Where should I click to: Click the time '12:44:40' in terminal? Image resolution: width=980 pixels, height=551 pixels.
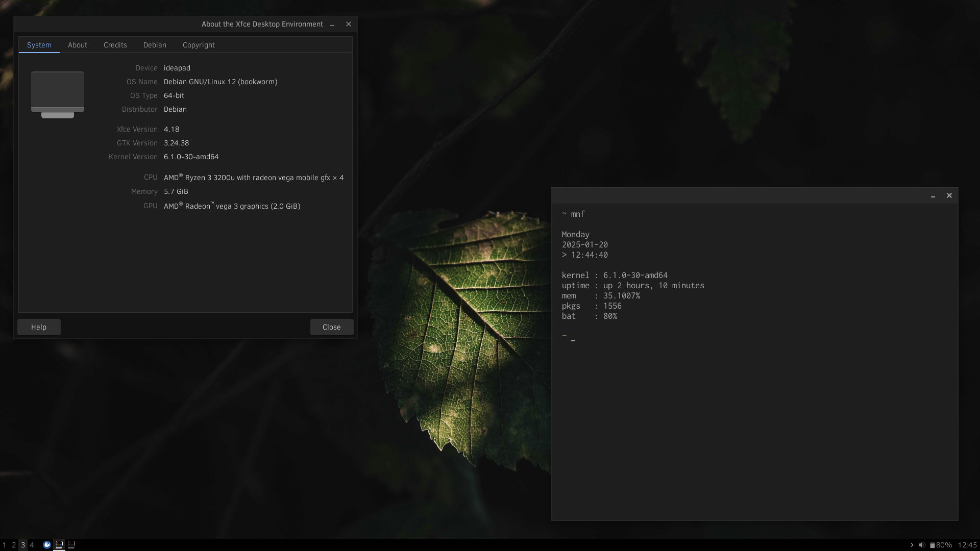pyautogui.click(x=590, y=255)
